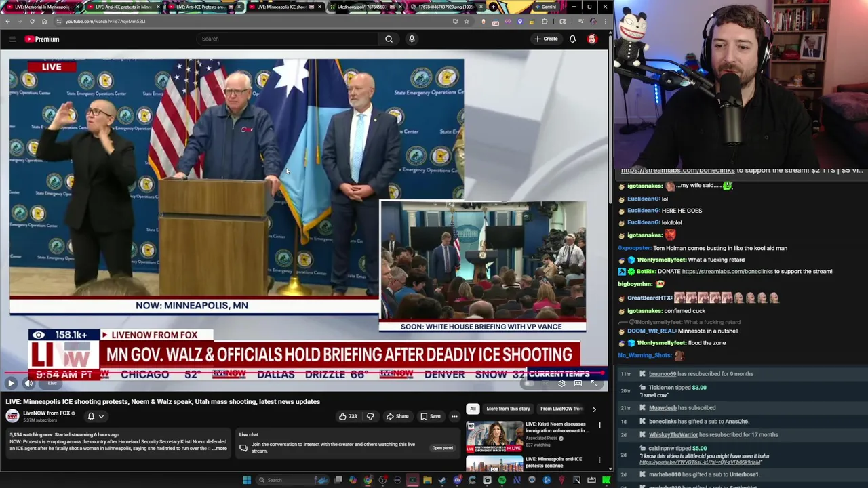868x488 pixels.
Task: Open the LiveNOW from FOX channel avatar
Action: point(12,416)
